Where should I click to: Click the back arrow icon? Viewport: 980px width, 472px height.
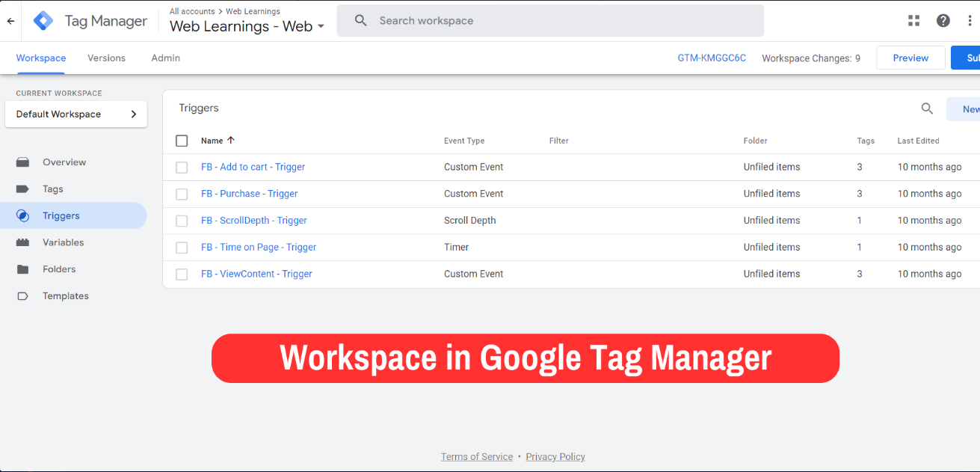click(x=10, y=21)
